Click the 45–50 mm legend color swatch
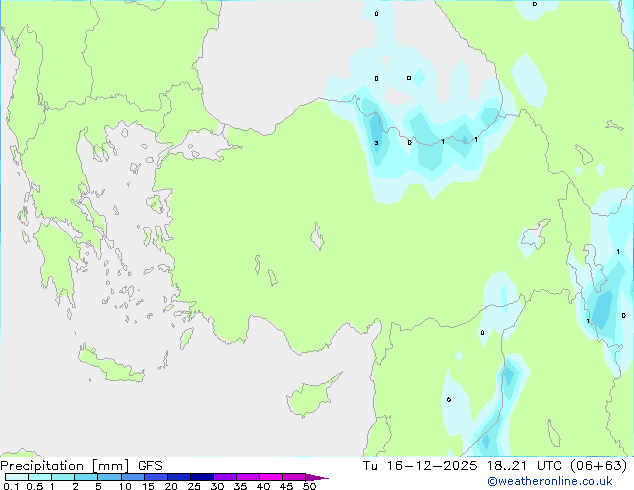Viewport: 634px width, 490px height. [294, 477]
